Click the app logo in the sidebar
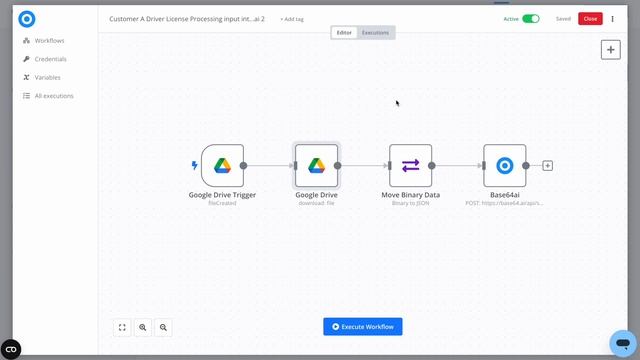This screenshot has height=360, width=640. 27,19
